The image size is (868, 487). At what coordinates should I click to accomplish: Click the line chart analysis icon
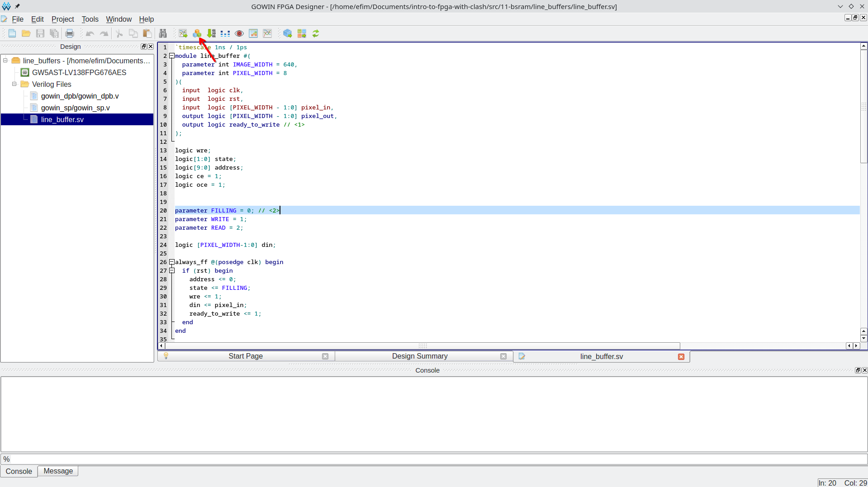(x=267, y=33)
